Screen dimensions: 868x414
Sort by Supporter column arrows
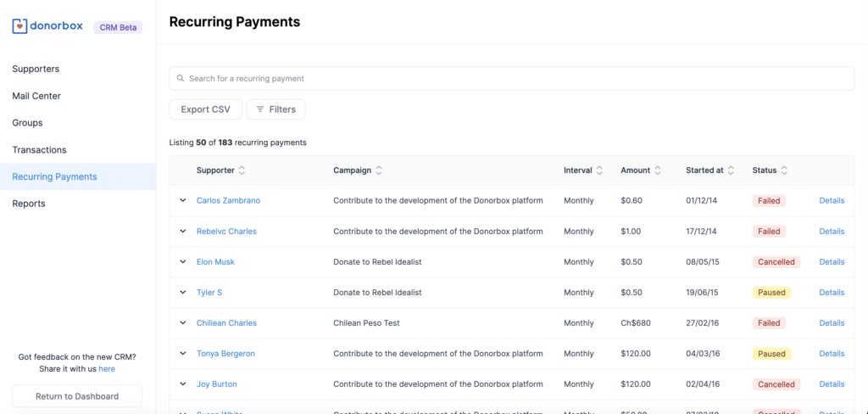point(242,171)
